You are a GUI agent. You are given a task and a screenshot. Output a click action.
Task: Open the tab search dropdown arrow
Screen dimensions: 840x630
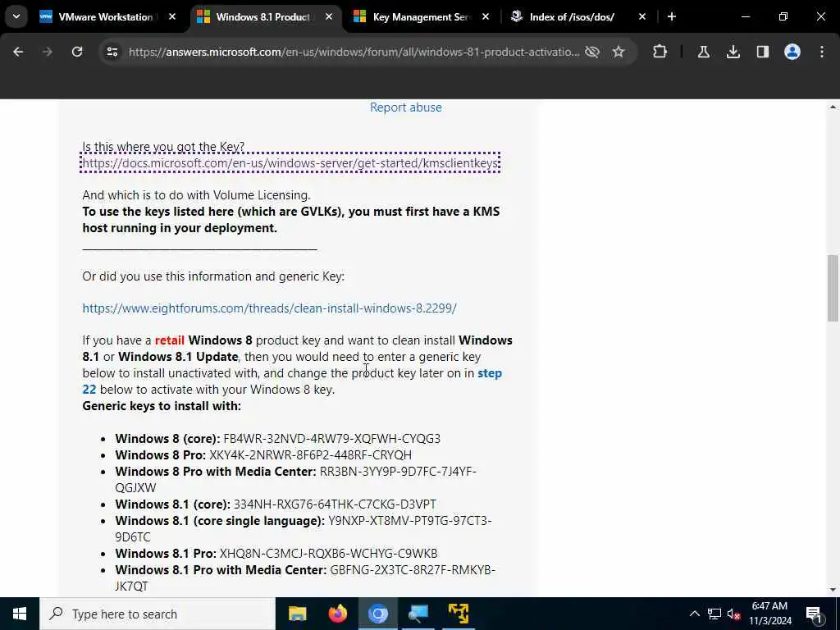coord(16,16)
